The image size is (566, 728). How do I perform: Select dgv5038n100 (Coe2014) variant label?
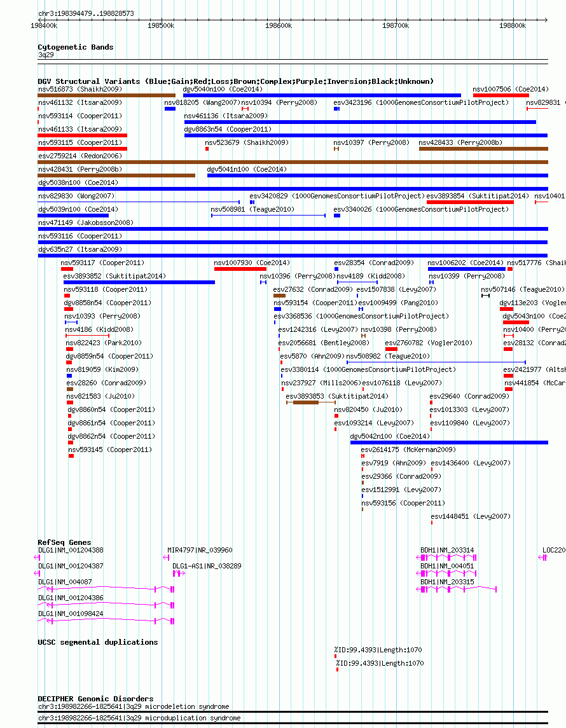pos(78,183)
